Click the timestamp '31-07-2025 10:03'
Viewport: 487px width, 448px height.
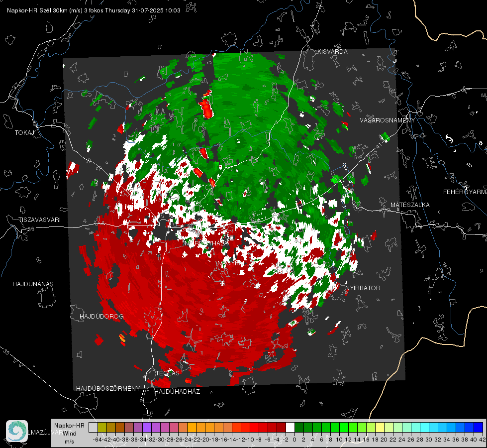pyautogui.click(x=156, y=10)
